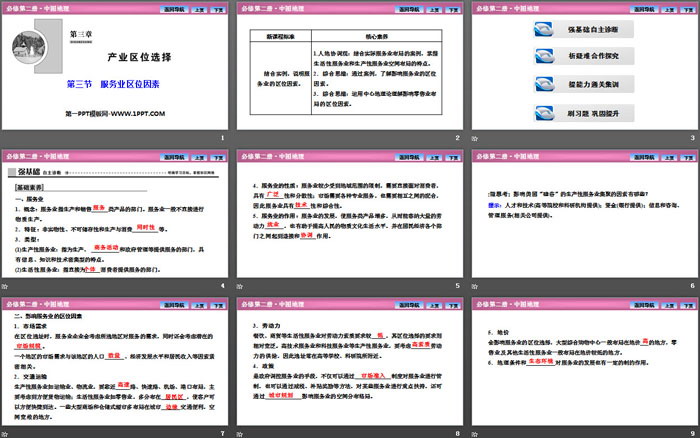Screen dimensions: 700x438
Task: Click 下页 button in slide 8 header
Action: tap(453, 305)
